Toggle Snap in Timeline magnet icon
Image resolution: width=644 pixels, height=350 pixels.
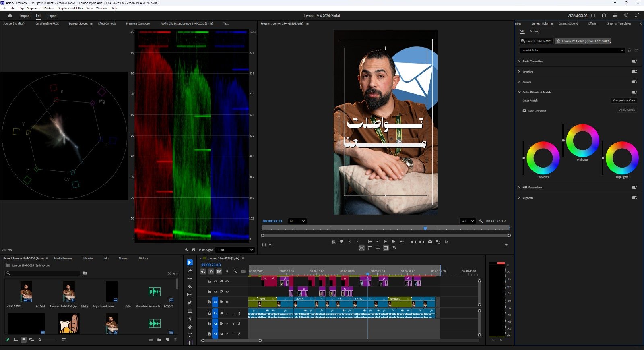click(211, 271)
